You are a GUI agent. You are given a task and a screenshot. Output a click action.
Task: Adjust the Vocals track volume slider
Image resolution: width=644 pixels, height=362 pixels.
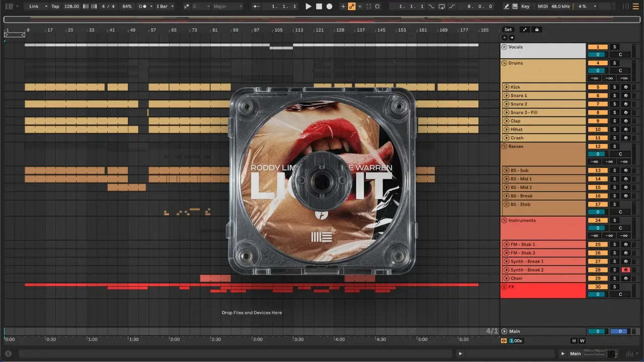click(598, 55)
